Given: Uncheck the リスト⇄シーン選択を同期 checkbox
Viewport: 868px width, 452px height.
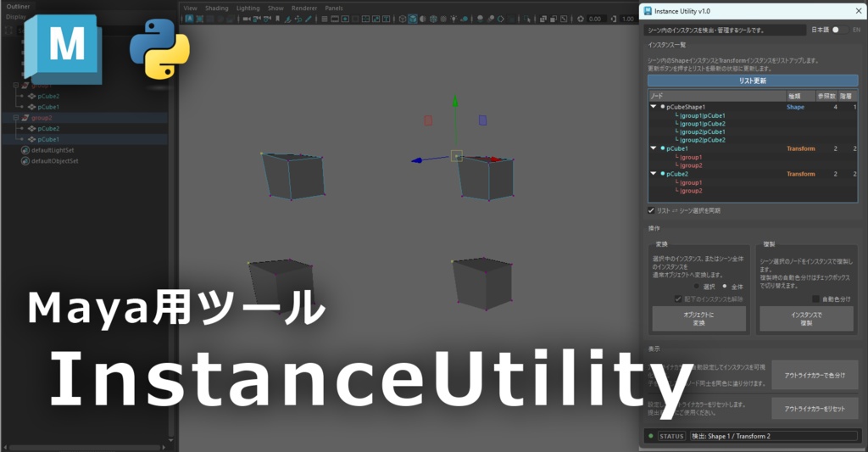Looking at the screenshot, I should click(651, 210).
